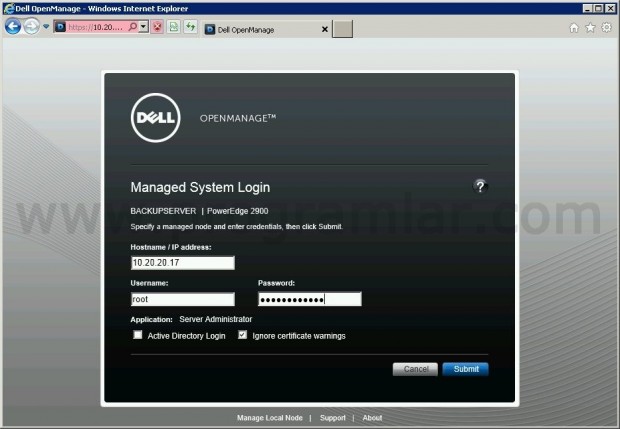This screenshot has width=620, height=429.
Task: Click the browser Back arrow button
Action: [x=13, y=27]
